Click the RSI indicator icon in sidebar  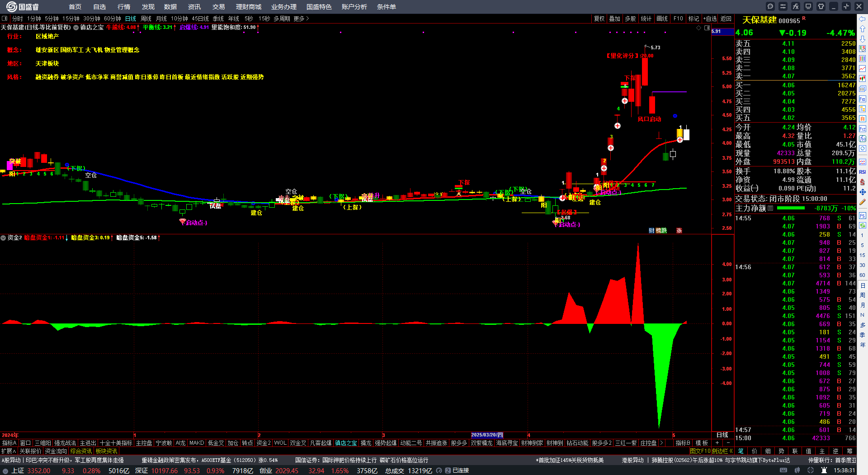(x=863, y=172)
